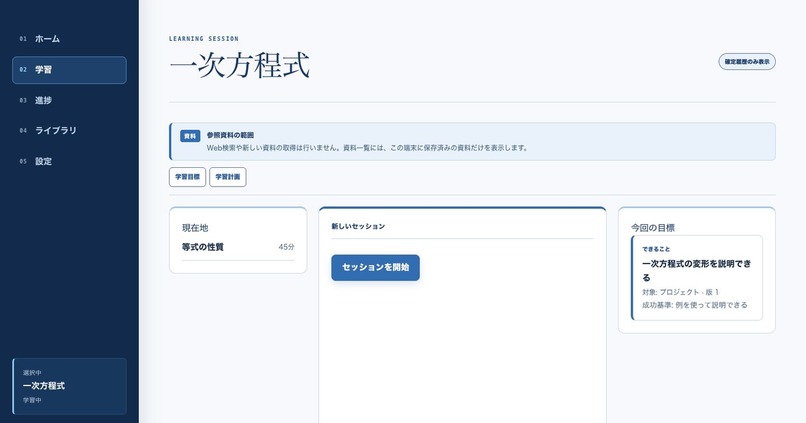806x423 pixels.
Task: Click the 資料 badge in the notice banner
Action: point(190,136)
